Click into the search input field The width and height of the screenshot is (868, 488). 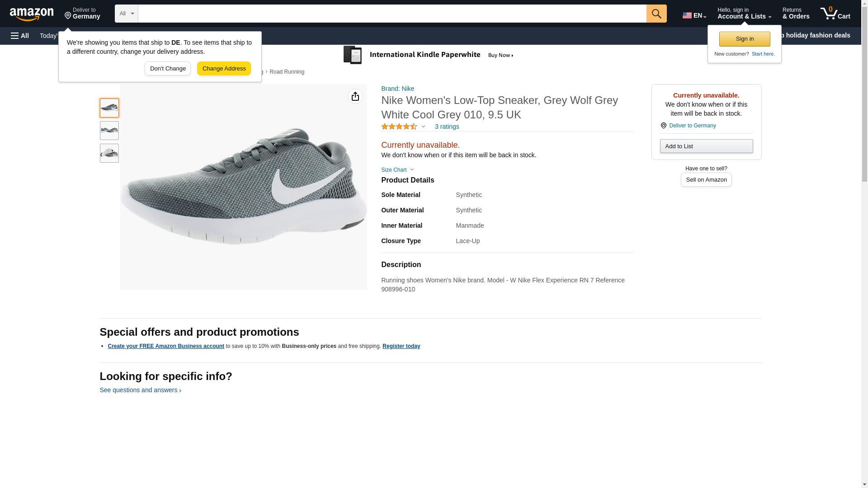392,14
